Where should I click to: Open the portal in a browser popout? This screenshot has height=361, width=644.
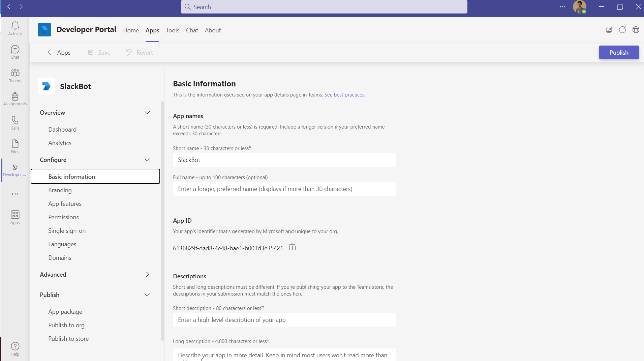click(609, 30)
